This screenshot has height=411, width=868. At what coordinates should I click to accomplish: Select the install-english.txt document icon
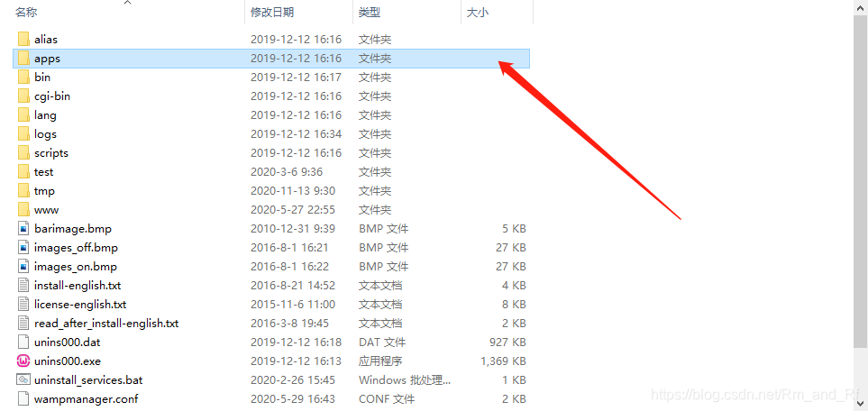[x=23, y=285]
